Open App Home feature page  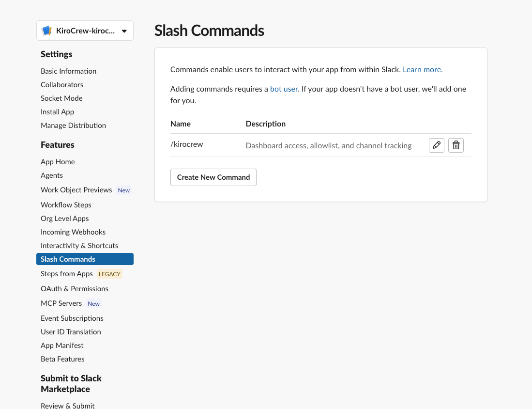(x=58, y=162)
